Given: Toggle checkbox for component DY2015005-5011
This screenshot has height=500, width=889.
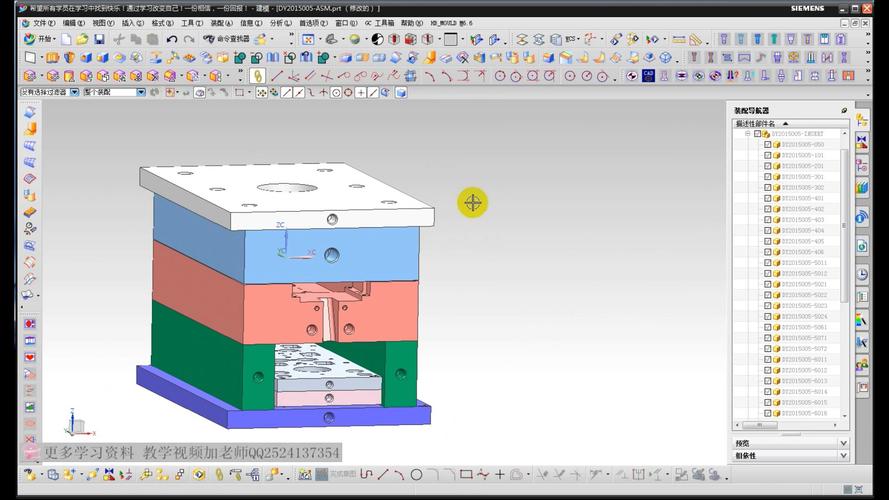Looking at the screenshot, I should [x=768, y=262].
